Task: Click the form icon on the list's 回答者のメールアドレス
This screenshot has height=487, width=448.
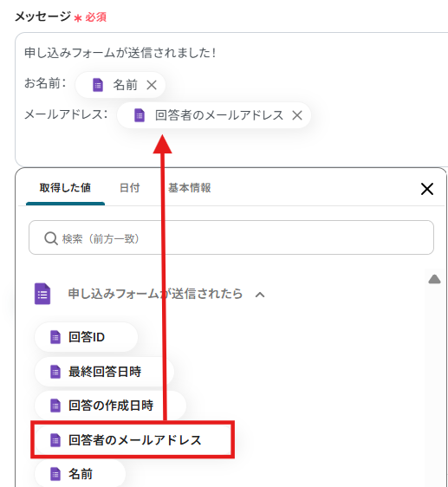Action: click(55, 440)
